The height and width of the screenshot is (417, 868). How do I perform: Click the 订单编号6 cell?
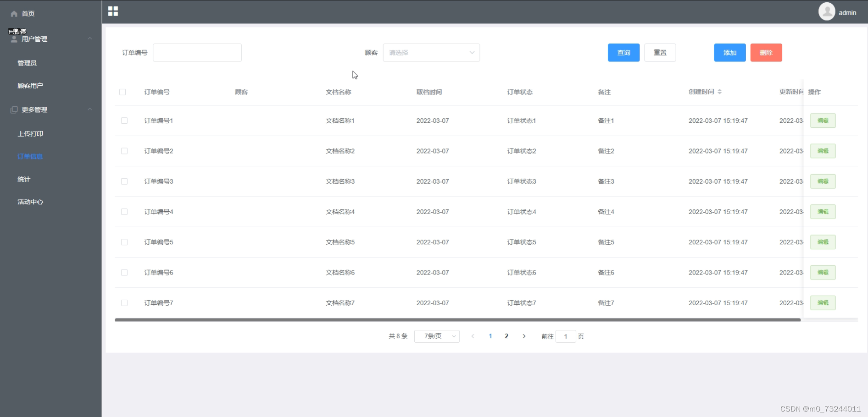[159, 272]
